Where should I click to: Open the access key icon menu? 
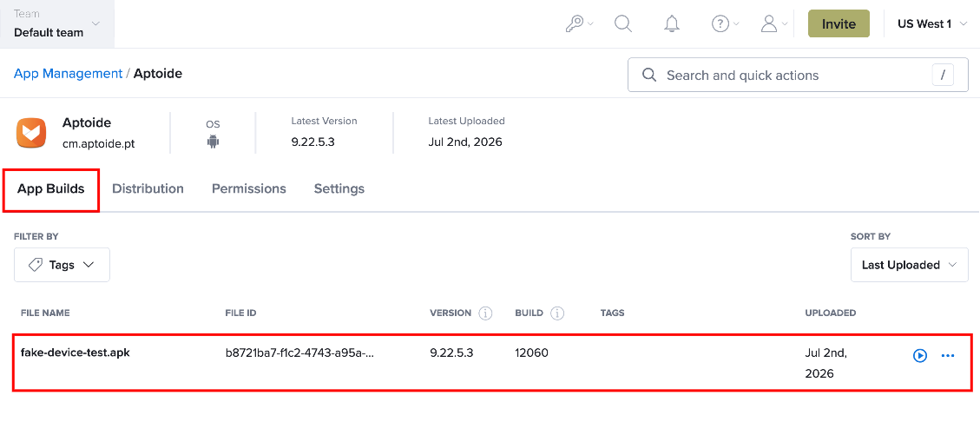coord(579,23)
